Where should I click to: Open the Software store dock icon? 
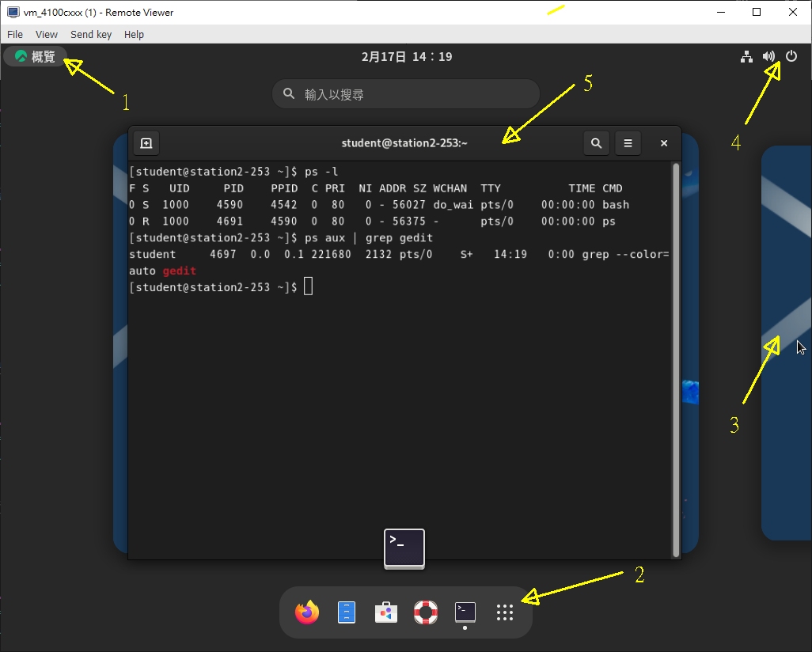[386, 612]
